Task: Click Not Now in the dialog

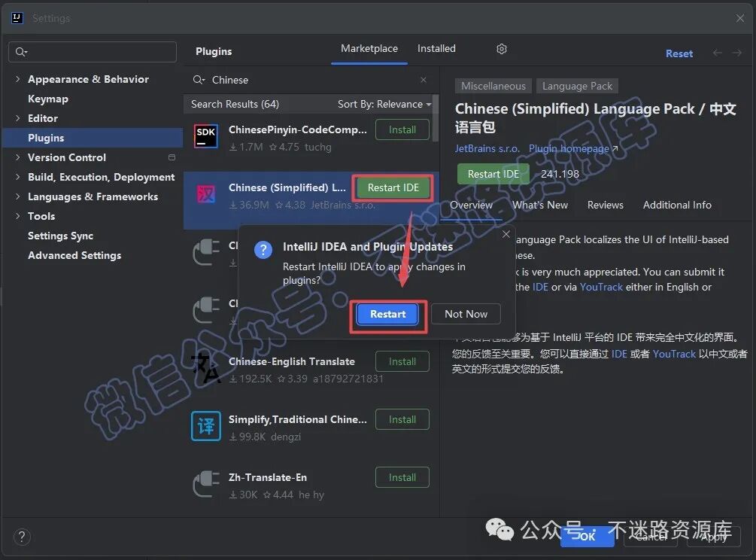Action: (466, 314)
